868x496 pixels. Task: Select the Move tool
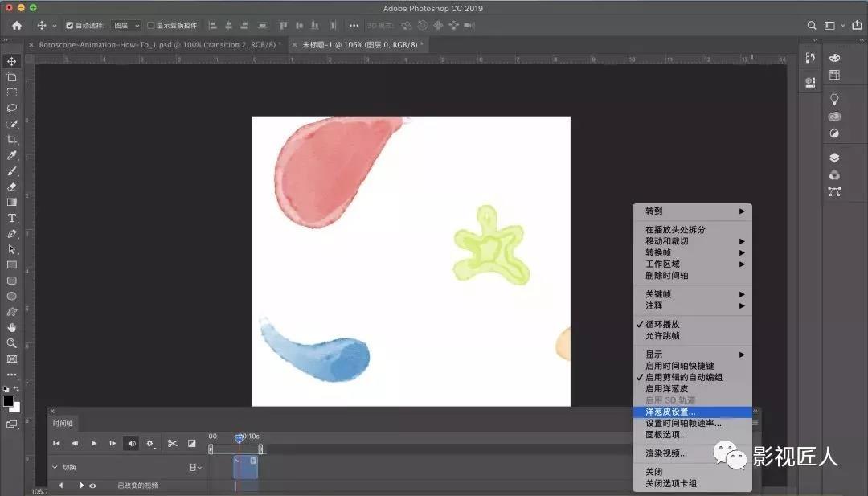11,60
